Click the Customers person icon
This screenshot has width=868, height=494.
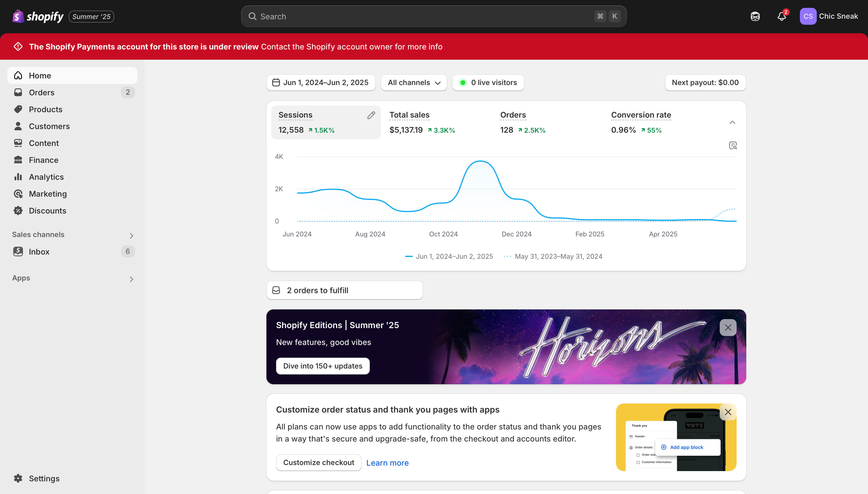[18, 126]
